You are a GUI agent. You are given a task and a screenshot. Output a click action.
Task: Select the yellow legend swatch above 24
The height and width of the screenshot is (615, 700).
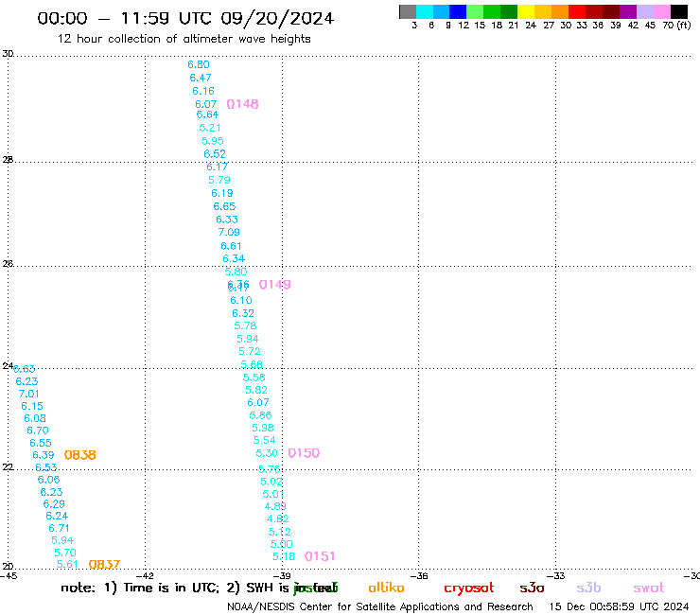pos(526,11)
